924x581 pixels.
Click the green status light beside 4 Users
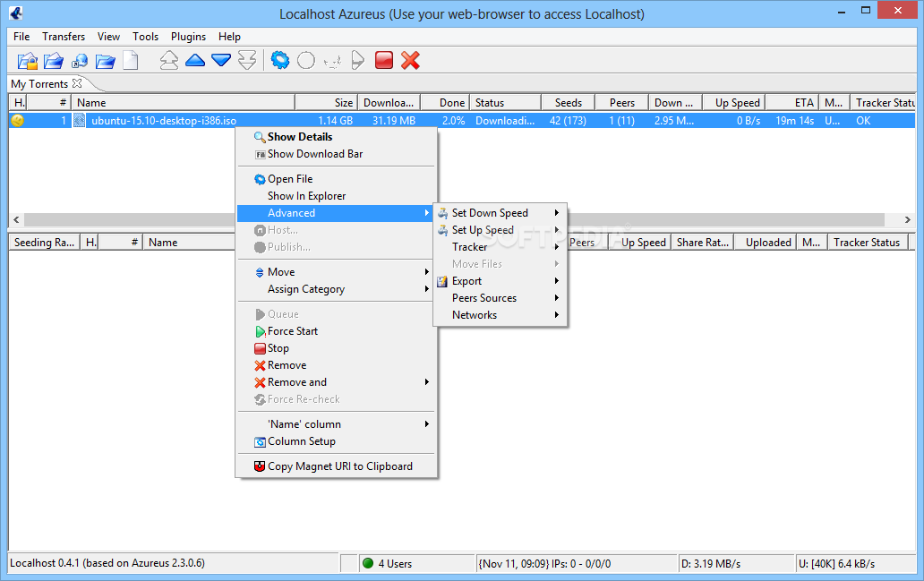[x=368, y=563]
